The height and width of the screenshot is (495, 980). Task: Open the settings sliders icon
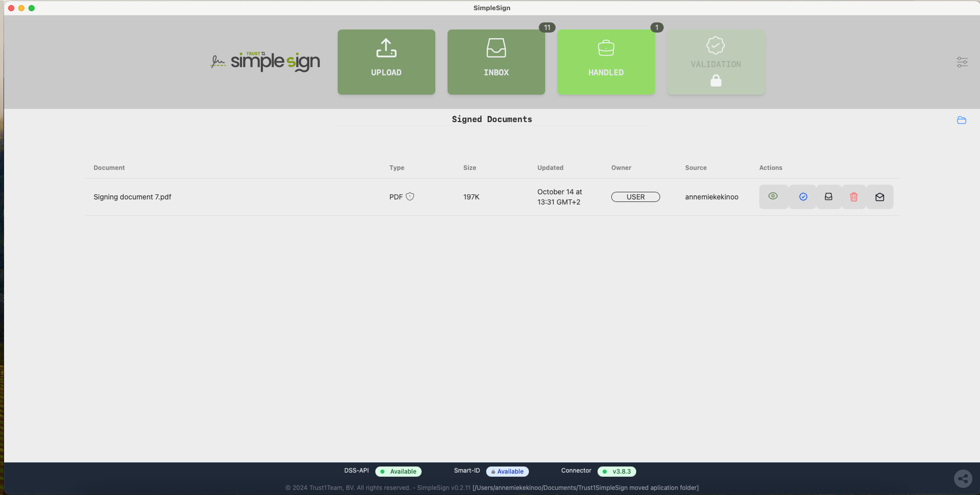point(962,62)
